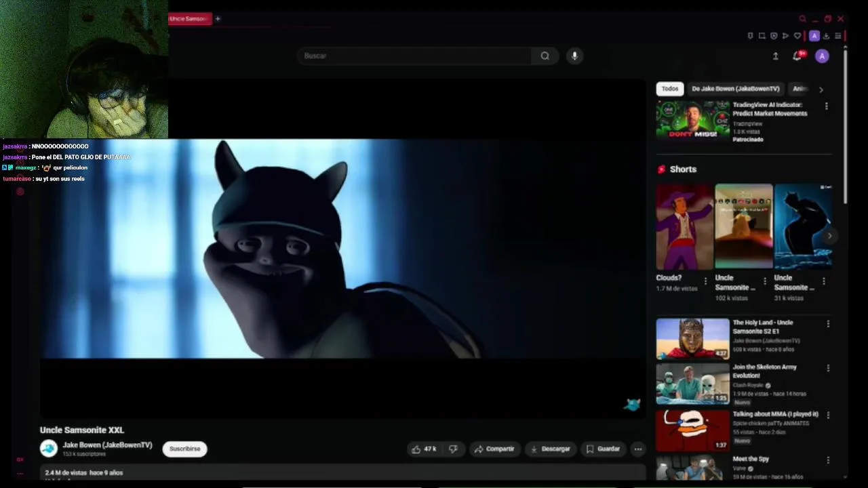
Task: Select the De Jake Bowen (JakeBowenTV) chip
Action: [736, 89]
